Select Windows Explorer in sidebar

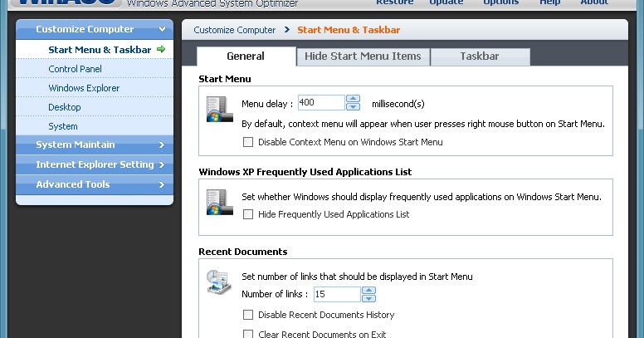coord(95,88)
